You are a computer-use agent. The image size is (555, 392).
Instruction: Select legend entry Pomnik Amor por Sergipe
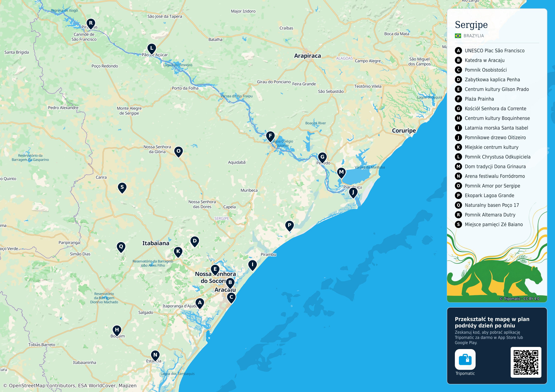click(x=492, y=186)
